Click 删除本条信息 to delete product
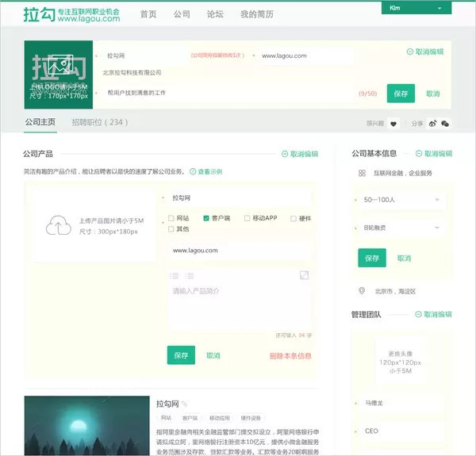 (290, 355)
